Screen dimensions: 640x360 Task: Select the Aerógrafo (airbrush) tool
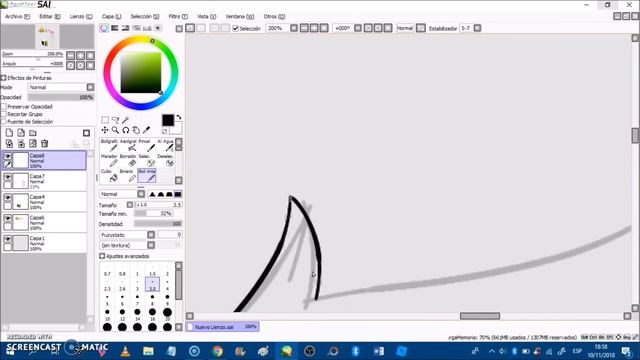(x=128, y=145)
